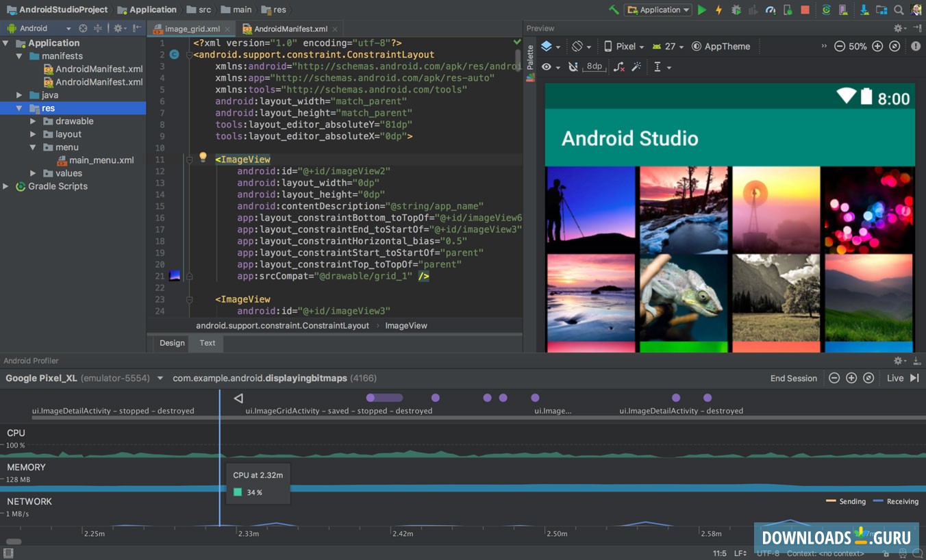Click the magic wand Infer Constraints icon

pos(636,66)
